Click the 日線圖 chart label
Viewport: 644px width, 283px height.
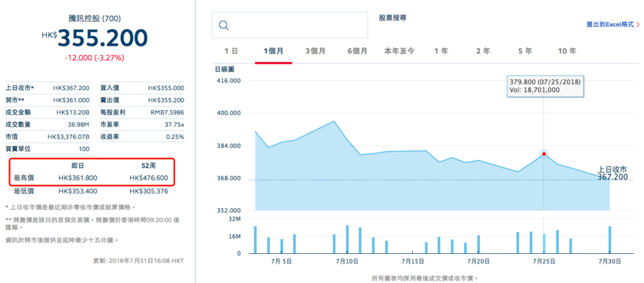pyautogui.click(x=224, y=69)
